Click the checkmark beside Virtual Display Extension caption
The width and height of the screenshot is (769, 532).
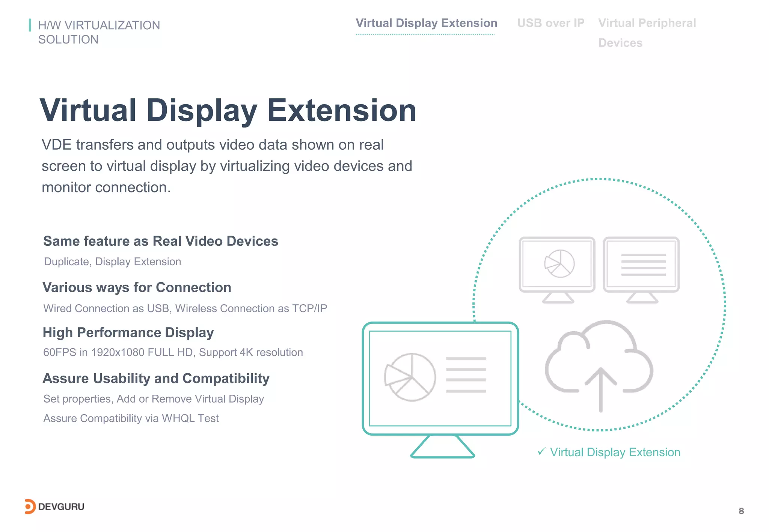[541, 451]
